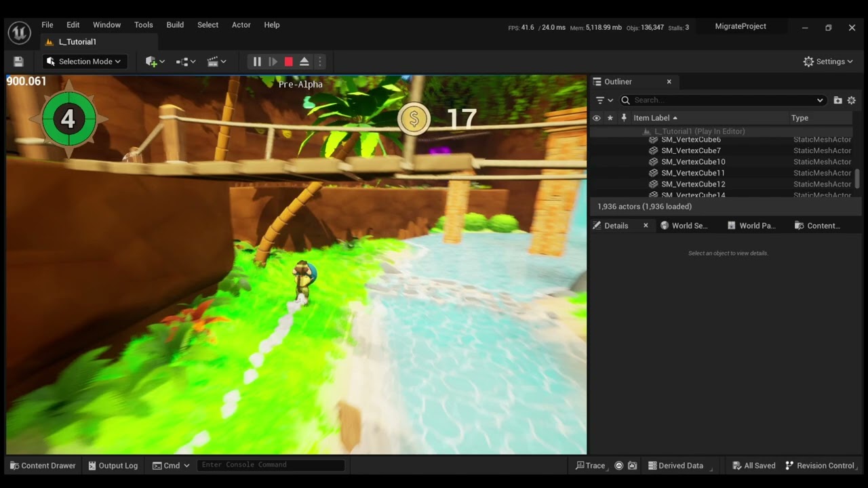Viewport: 868px width, 488px height.
Task: Open the Selection Mode dropdown
Action: pos(85,62)
